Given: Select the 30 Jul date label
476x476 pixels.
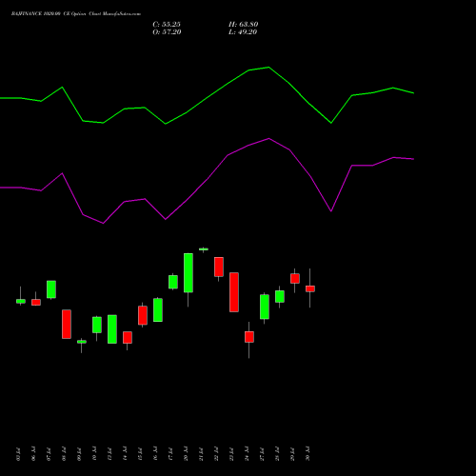Looking at the screenshot, I should [x=307, y=454].
